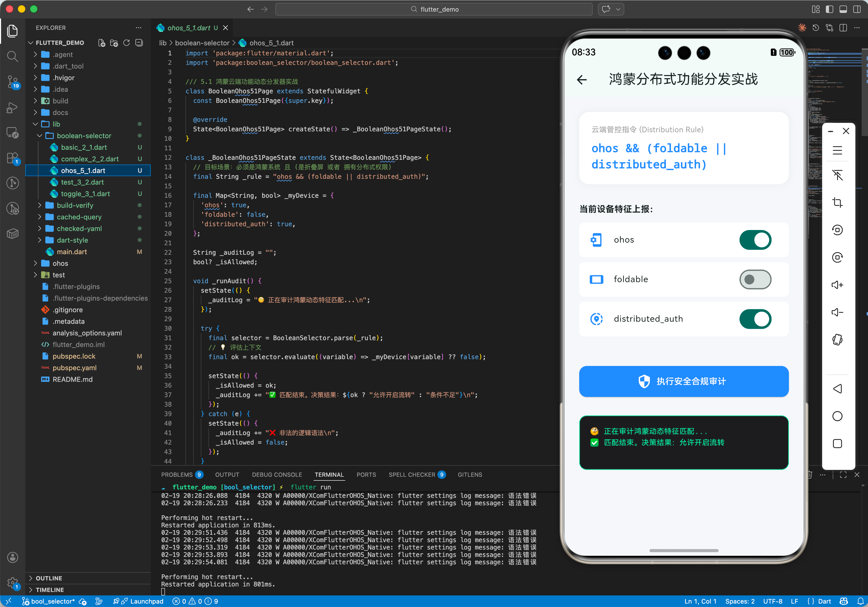The width and height of the screenshot is (868, 607).
Task: Open main.dart in the file tree
Action: [72, 252]
